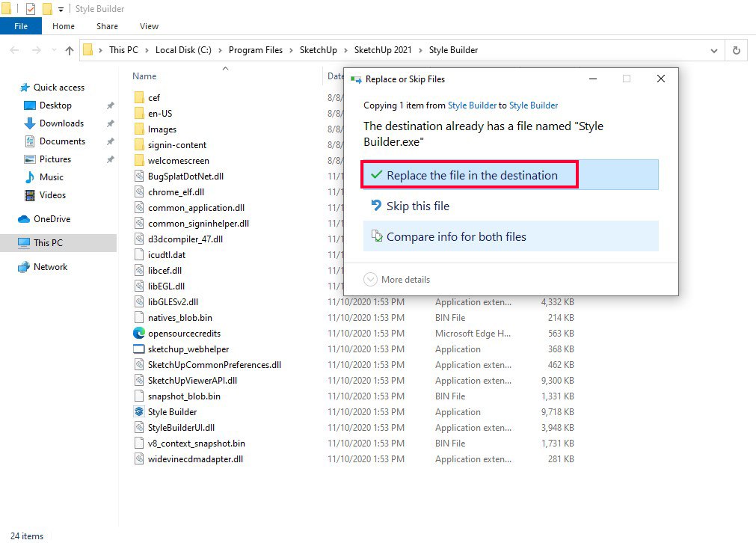756x543 pixels.
Task: Open the File menu
Action: click(21, 26)
